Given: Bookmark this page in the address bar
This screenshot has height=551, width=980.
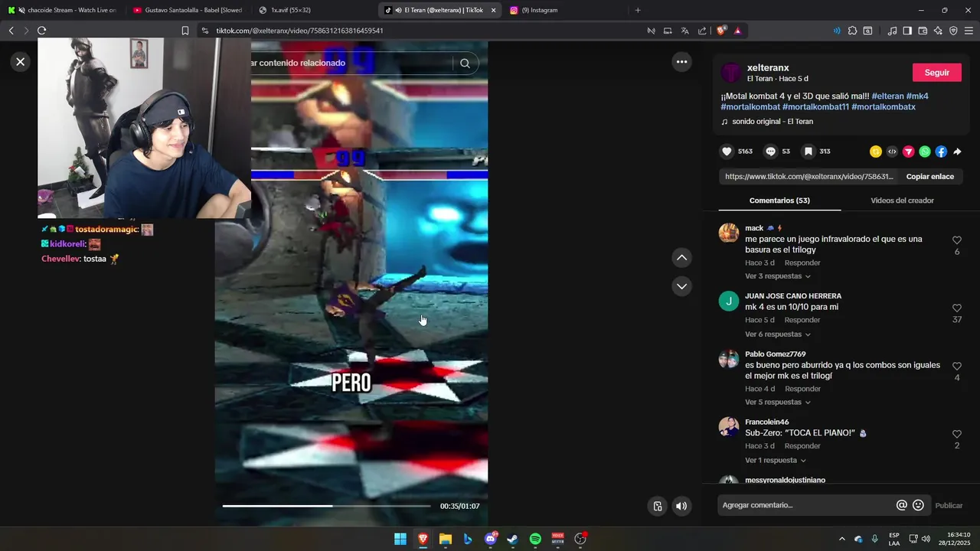Looking at the screenshot, I should tap(185, 31).
